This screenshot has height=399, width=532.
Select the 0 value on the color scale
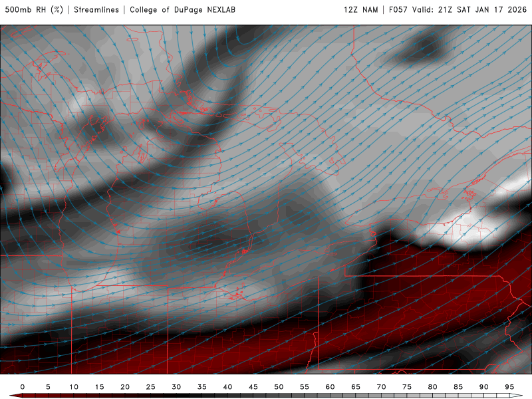coord(23,387)
